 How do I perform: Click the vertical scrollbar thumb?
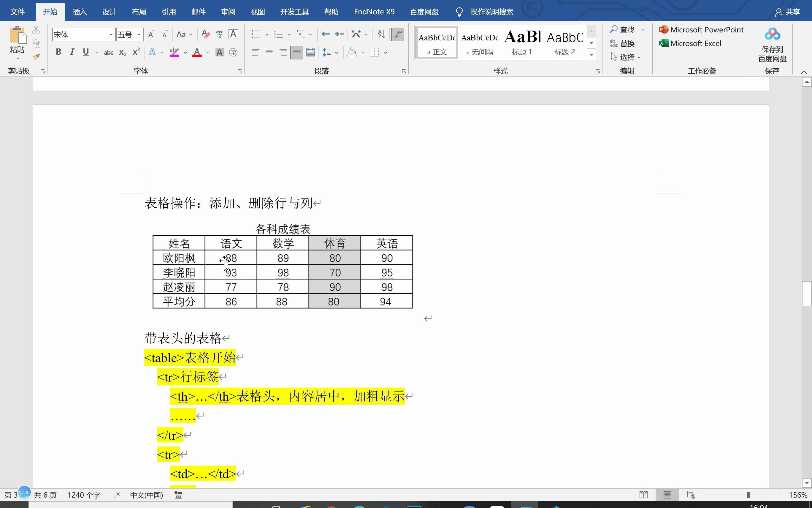point(807,294)
